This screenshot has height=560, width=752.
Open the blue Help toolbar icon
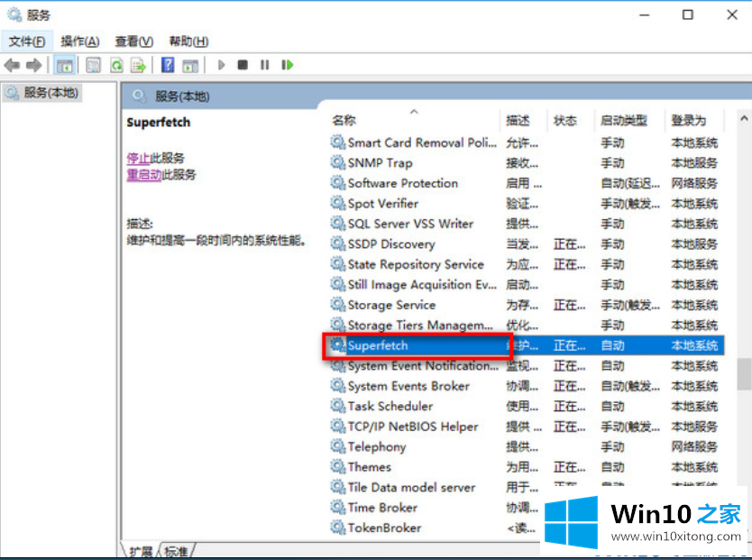[168, 65]
